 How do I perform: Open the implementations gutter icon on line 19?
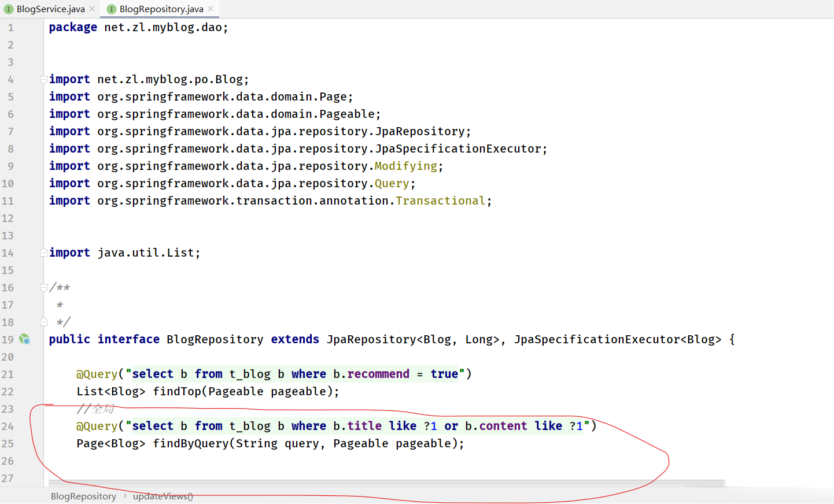pyautogui.click(x=24, y=339)
